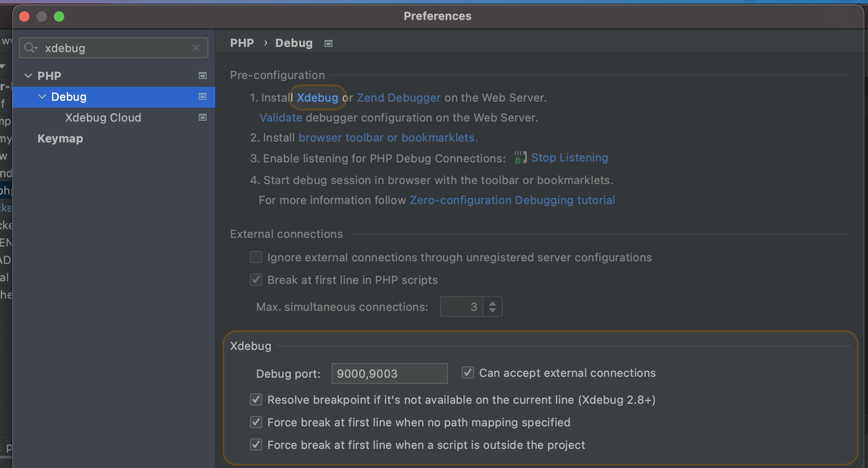Click the phone listening debug icon
The height and width of the screenshot is (468, 868).
click(520, 157)
